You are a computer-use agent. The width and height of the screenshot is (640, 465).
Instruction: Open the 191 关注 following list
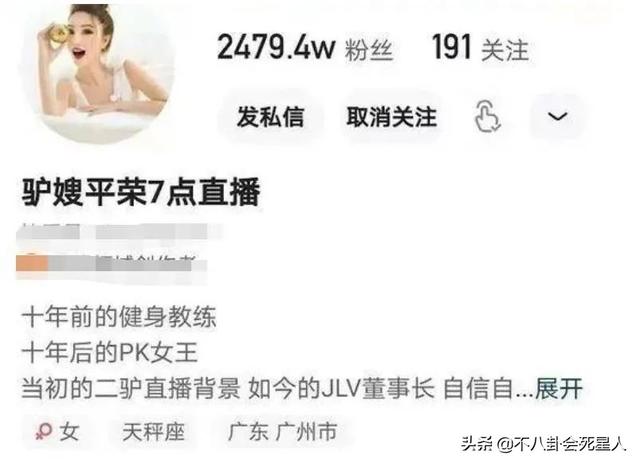(480, 48)
